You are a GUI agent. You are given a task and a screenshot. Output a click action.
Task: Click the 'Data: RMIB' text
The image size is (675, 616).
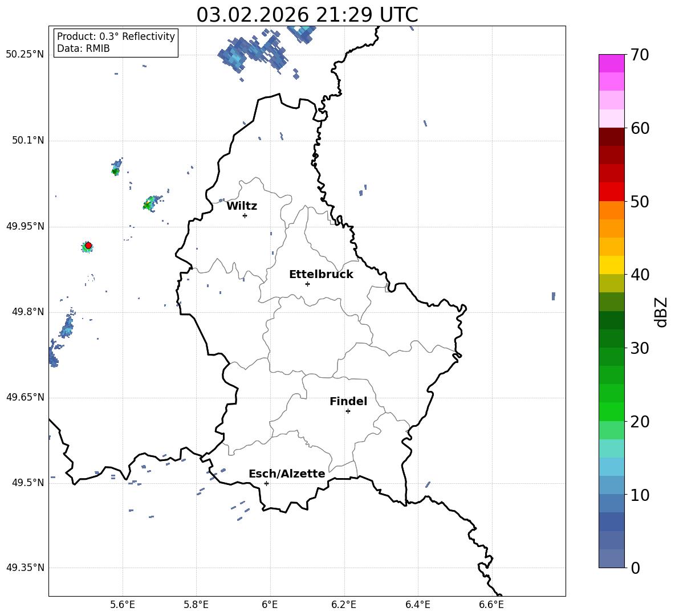[83, 48]
